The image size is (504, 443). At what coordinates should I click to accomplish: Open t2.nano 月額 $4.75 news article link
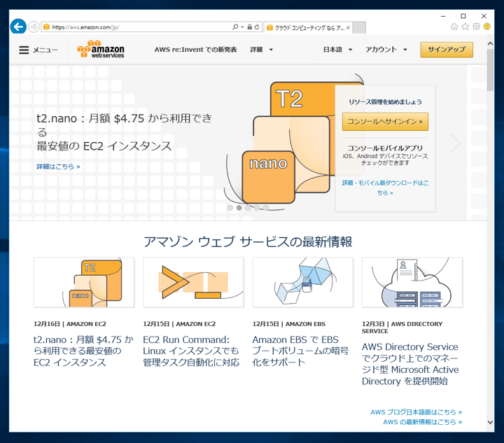(x=83, y=351)
